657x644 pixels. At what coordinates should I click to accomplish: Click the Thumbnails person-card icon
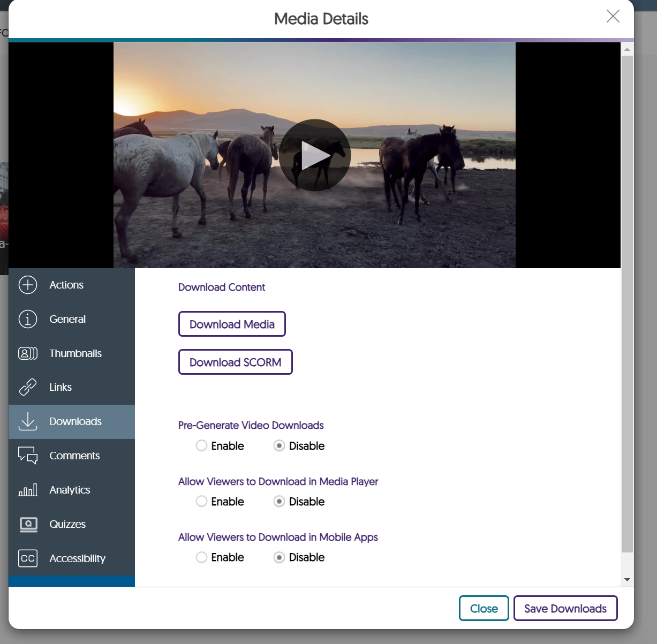tap(28, 353)
